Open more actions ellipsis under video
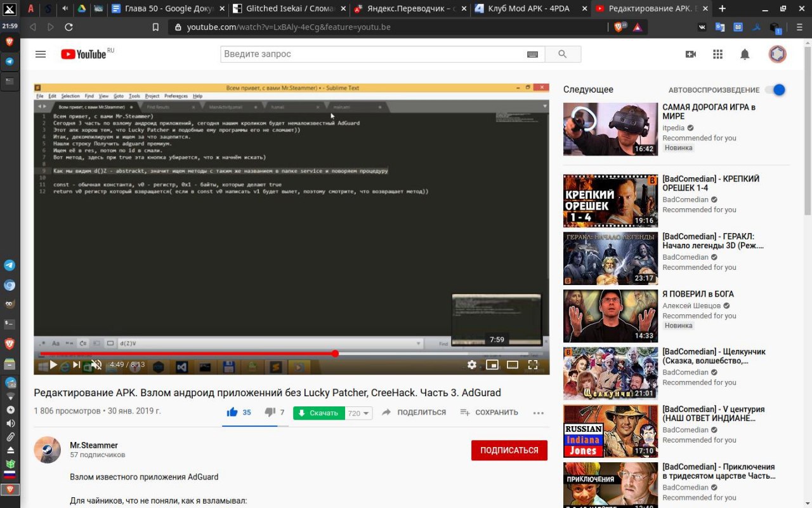812x508 pixels. pyautogui.click(x=539, y=413)
